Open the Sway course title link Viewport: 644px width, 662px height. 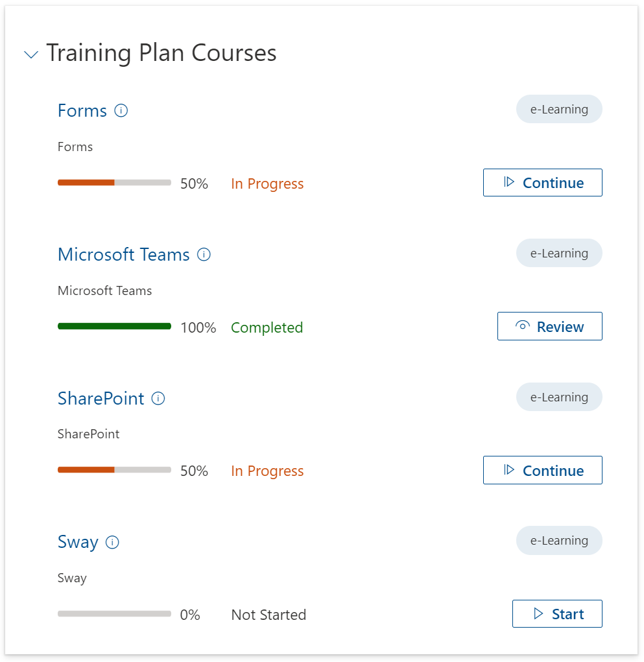78,542
